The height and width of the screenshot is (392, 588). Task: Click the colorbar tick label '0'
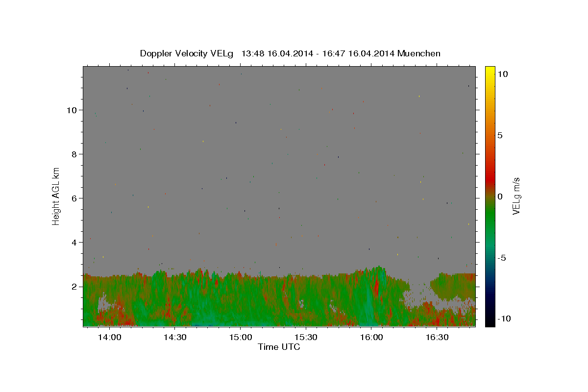coord(500,196)
